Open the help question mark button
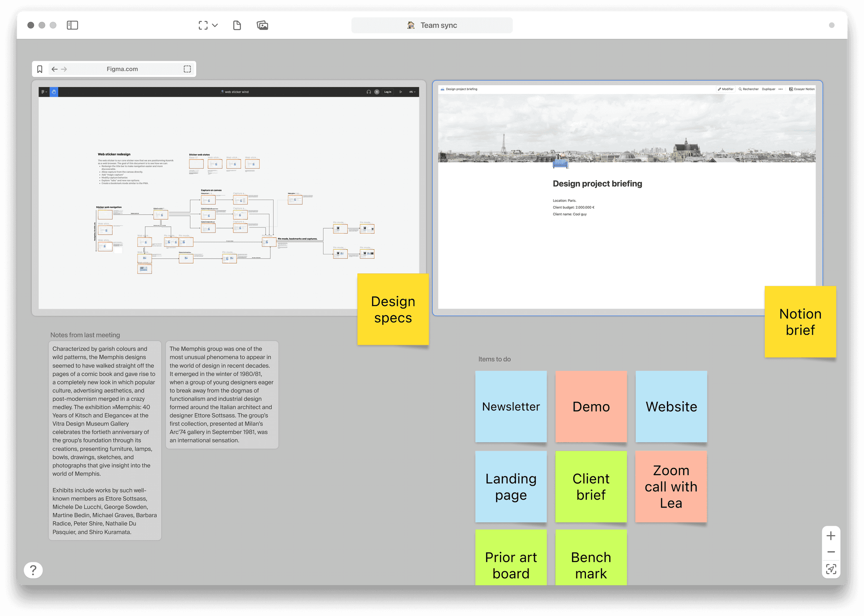864x616 pixels. (x=33, y=570)
